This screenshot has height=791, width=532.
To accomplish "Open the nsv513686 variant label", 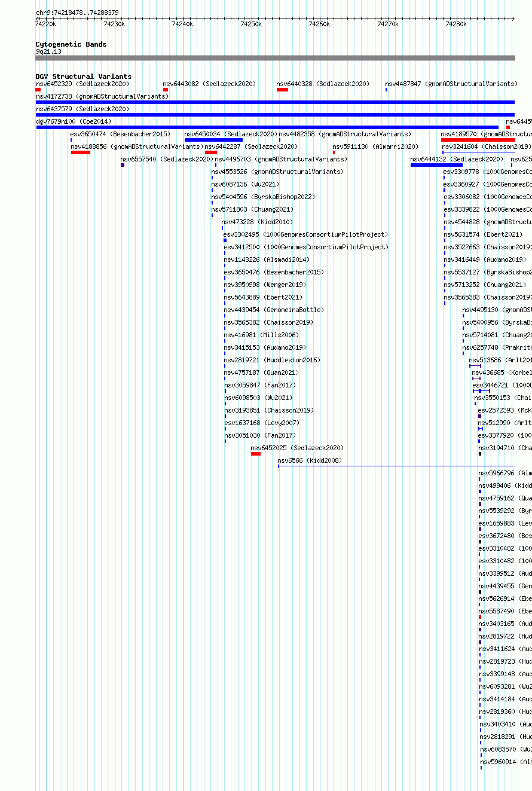I will pyautogui.click(x=500, y=360).
